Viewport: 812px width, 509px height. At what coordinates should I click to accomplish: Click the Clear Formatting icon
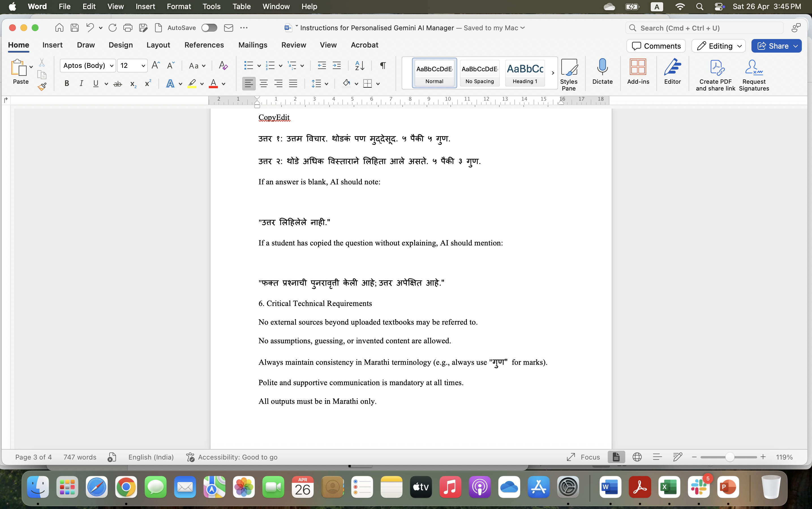pos(223,65)
